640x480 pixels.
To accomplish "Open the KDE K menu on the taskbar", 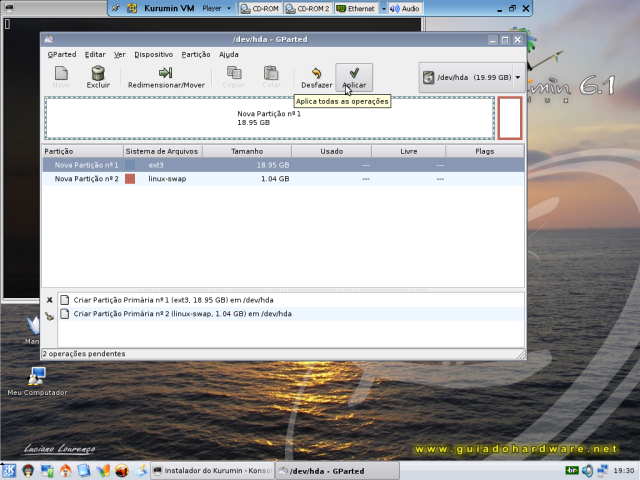I will tap(9, 471).
